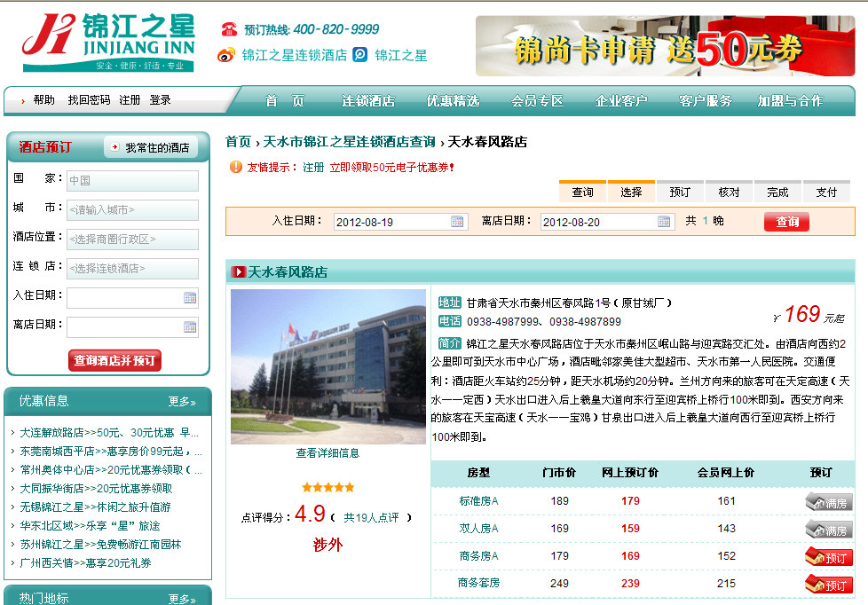
Task: Click 满房 icon for 双人房A
Action: tap(828, 530)
